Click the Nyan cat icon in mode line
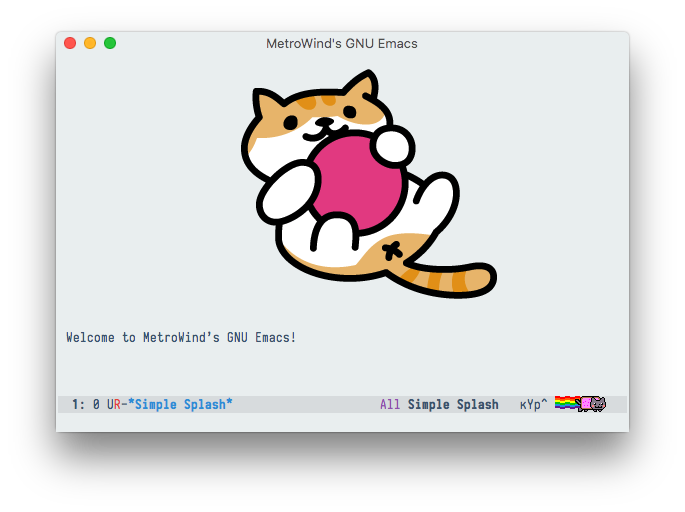 [x=596, y=404]
